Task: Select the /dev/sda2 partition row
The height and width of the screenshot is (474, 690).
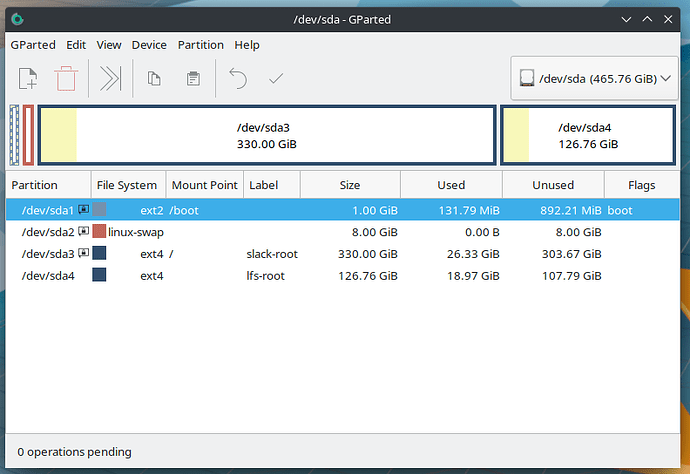Action: (x=342, y=231)
